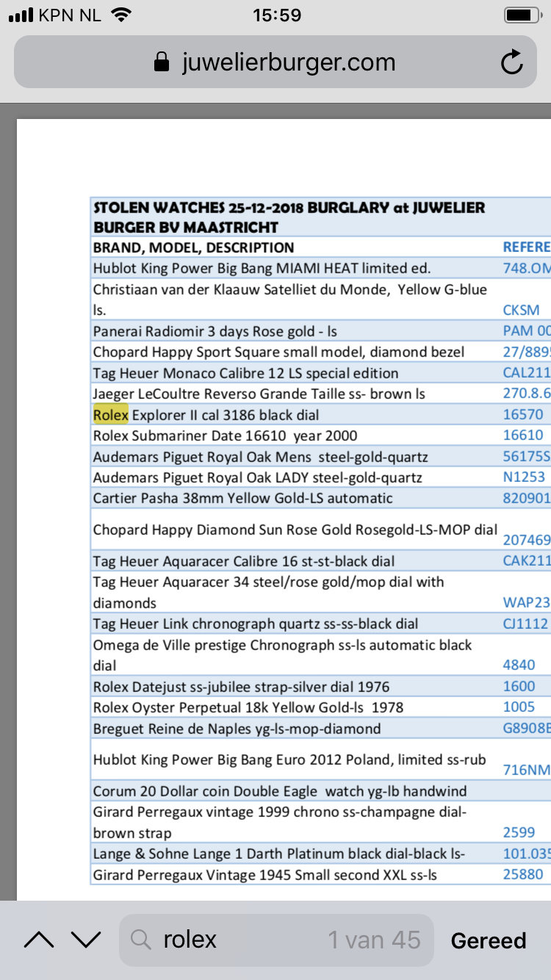551x980 pixels.
Task: Select reference 4840 cell
Action: point(519,665)
